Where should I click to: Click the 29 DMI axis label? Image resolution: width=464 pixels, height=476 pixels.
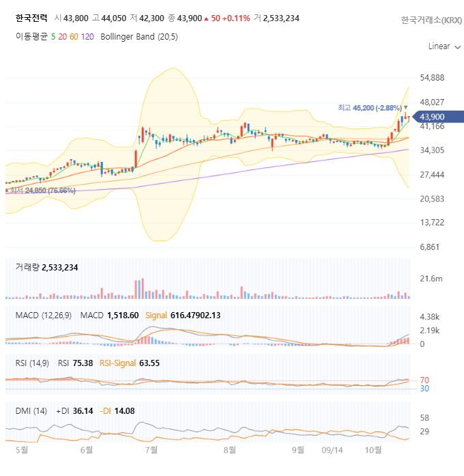(424, 432)
